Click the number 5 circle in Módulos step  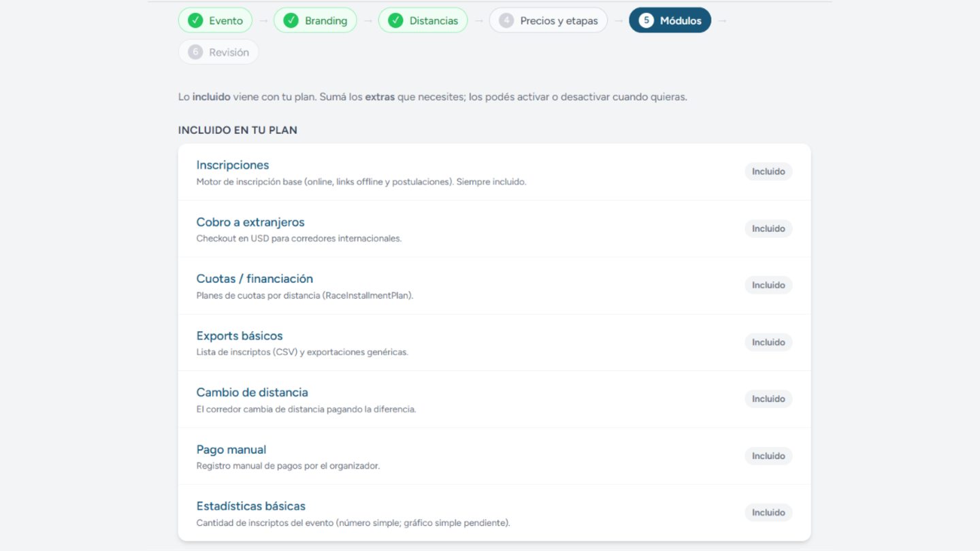click(x=646, y=20)
